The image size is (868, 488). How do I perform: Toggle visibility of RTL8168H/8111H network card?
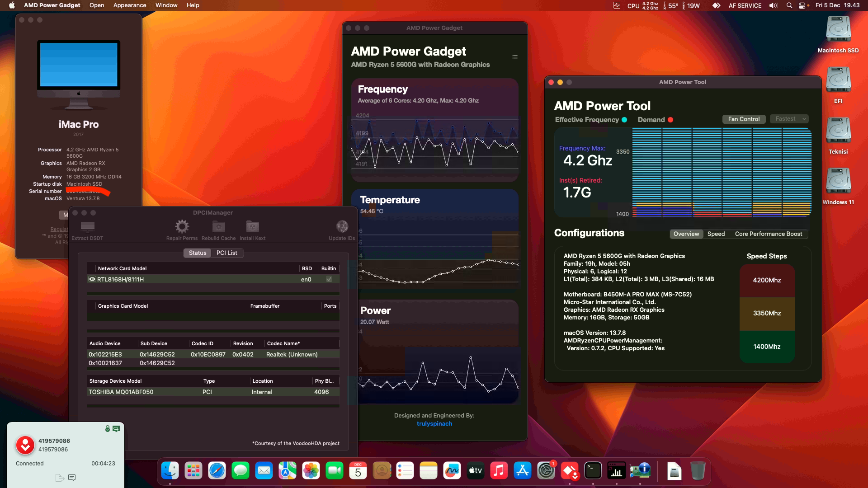[x=92, y=279]
